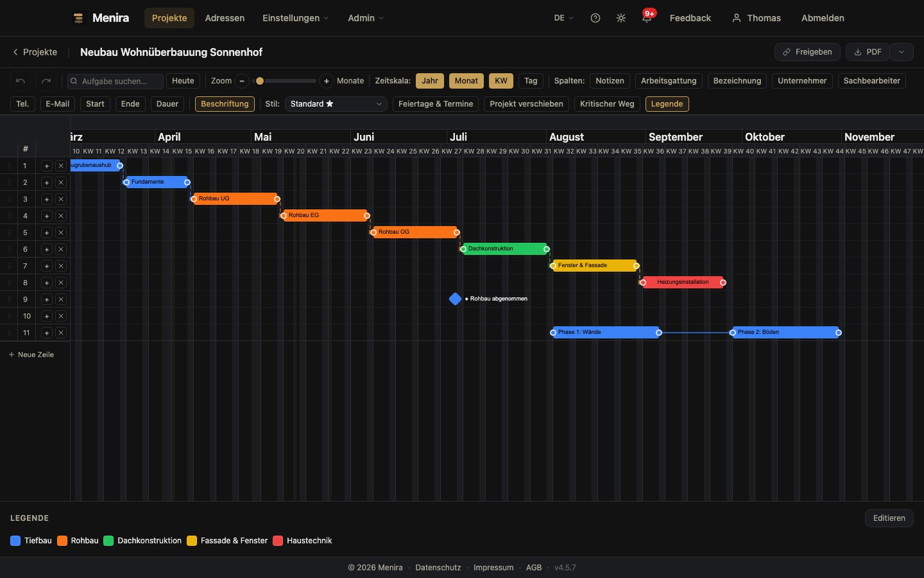Click Abmelden to log out

pyautogui.click(x=823, y=18)
